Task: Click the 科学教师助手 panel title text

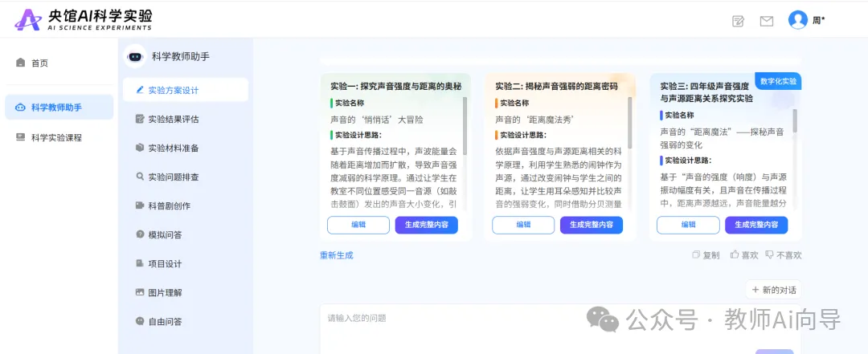Action: tap(181, 56)
